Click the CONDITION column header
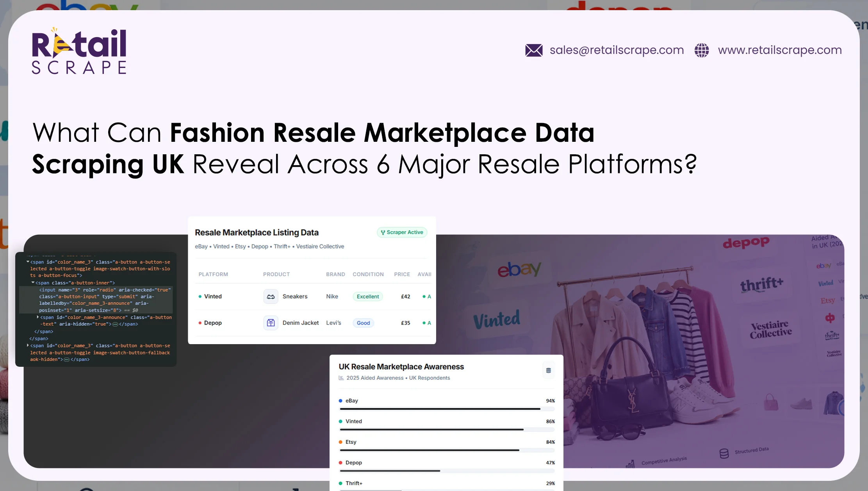 (x=368, y=274)
